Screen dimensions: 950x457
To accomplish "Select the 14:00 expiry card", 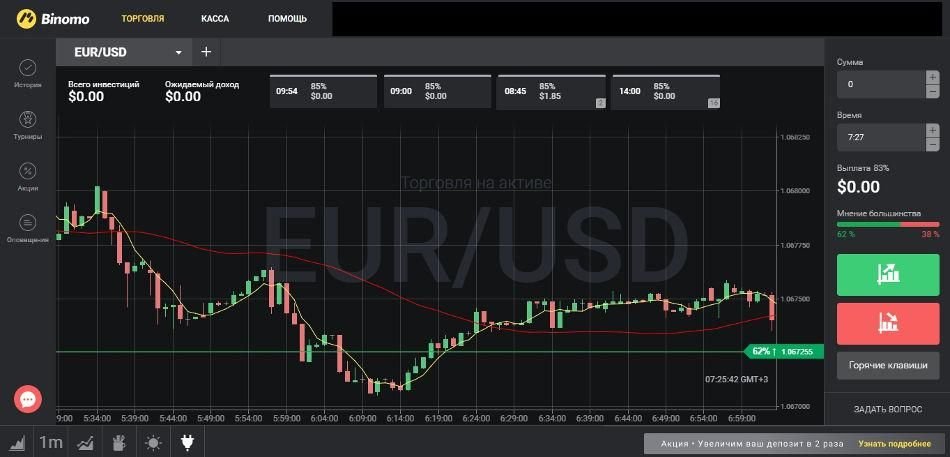I will pyautogui.click(x=666, y=92).
